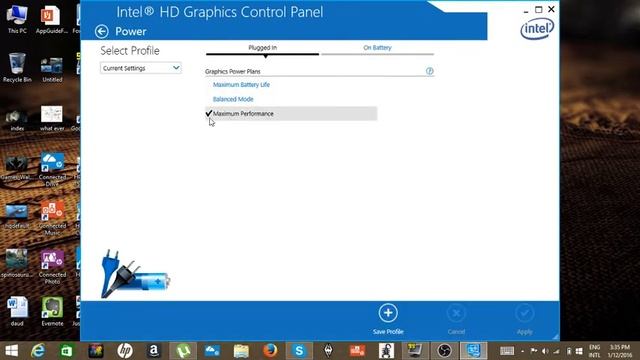Open touch keyboard in system tray

[x=507, y=351]
